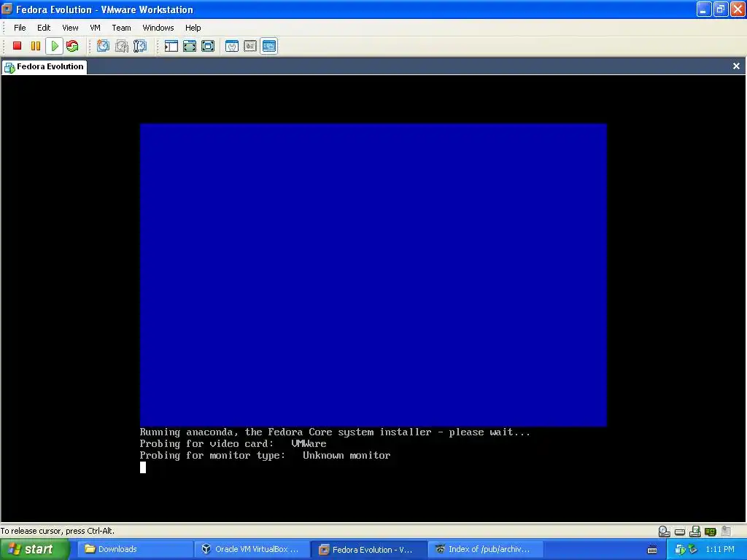Click the keyboard icon in the taskbar
This screenshot has width=747, height=560.
tap(652, 550)
